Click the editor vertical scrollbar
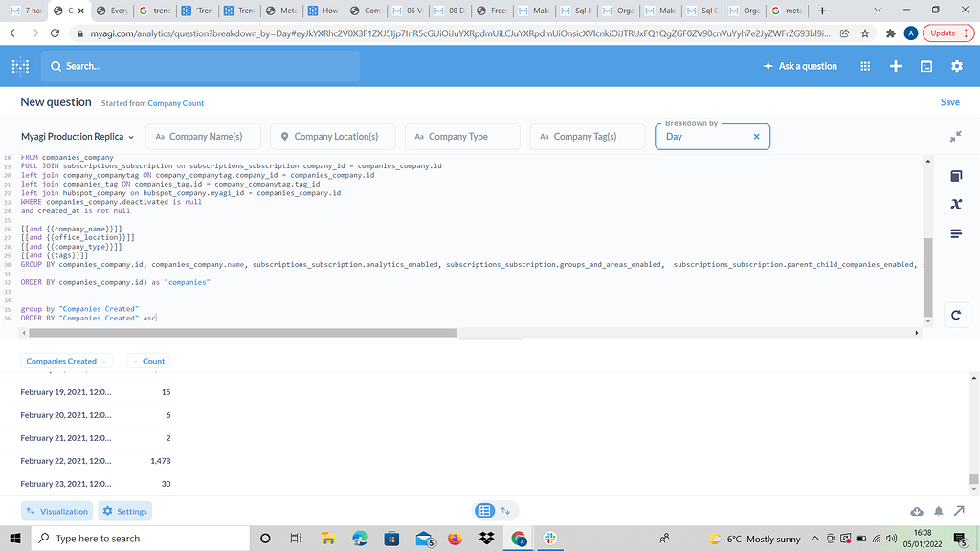Image resolution: width=980 pixels, height=551 pixels. point(928,277)
